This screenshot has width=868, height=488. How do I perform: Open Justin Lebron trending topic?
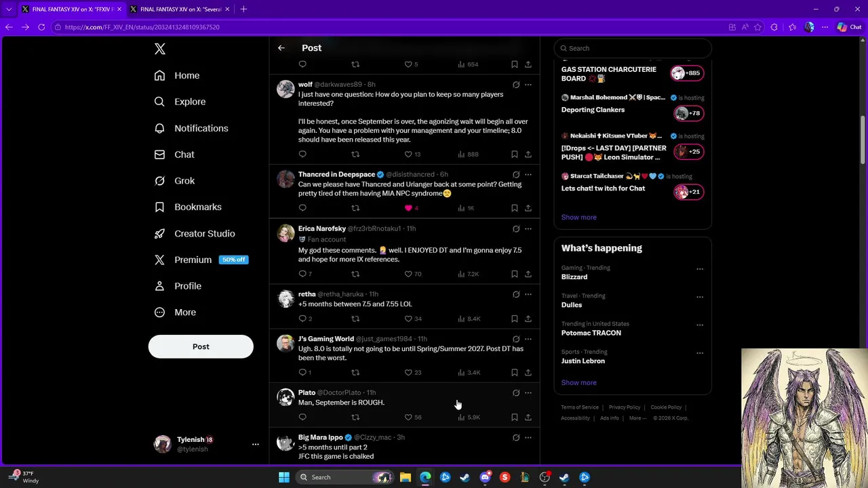(583, 361)
